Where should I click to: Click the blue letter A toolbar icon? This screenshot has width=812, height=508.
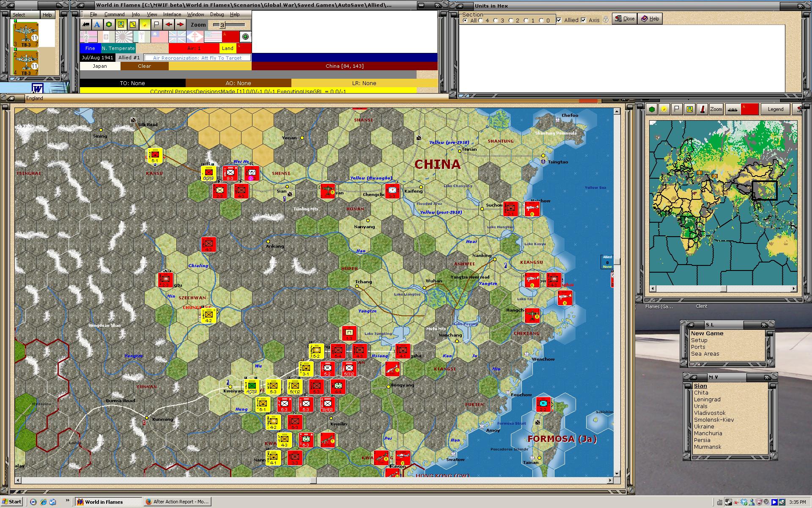click(97, 25)
